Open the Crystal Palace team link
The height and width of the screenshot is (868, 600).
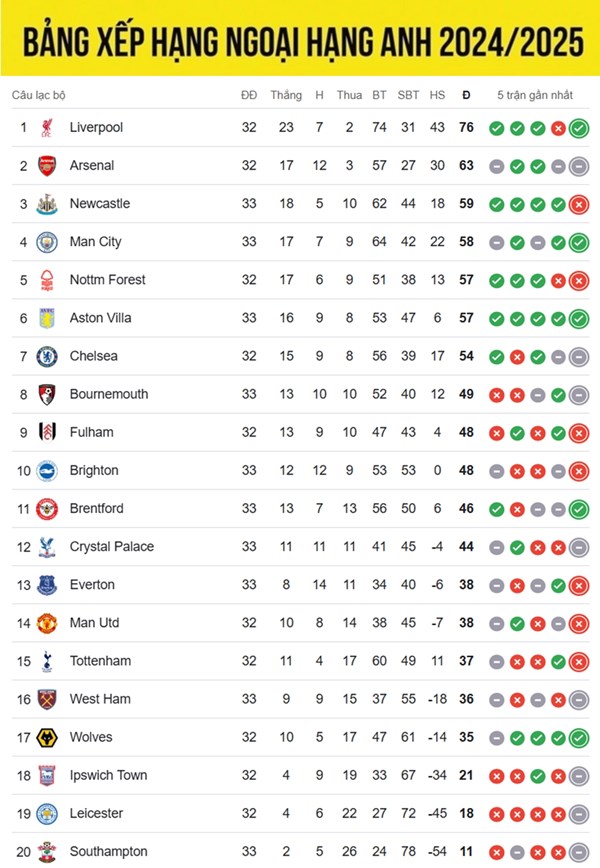point(112,547)
